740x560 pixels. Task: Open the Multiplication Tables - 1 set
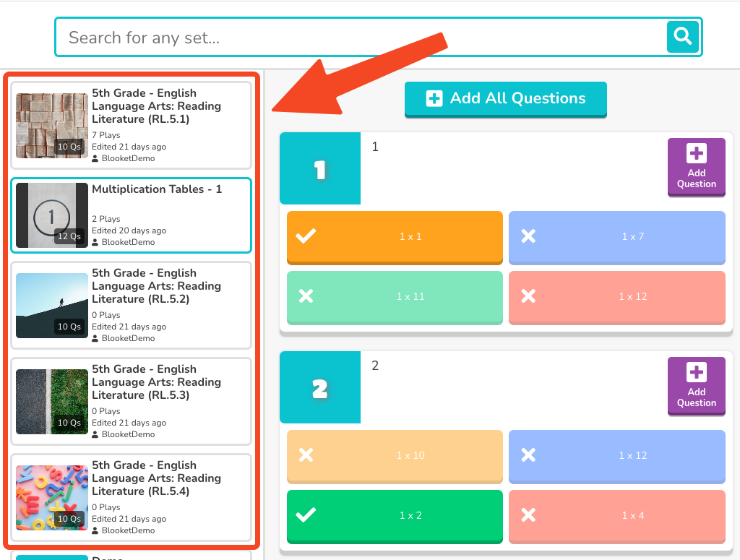(132, 215)
